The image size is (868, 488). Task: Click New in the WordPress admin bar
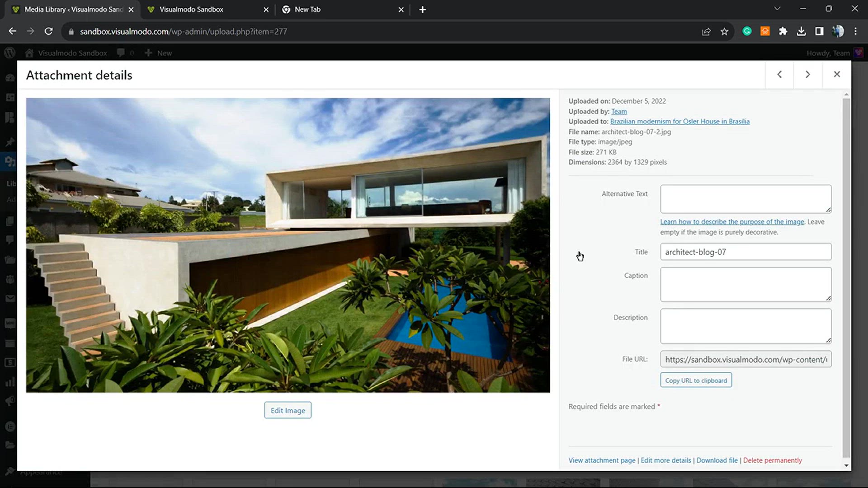point(158,53)
